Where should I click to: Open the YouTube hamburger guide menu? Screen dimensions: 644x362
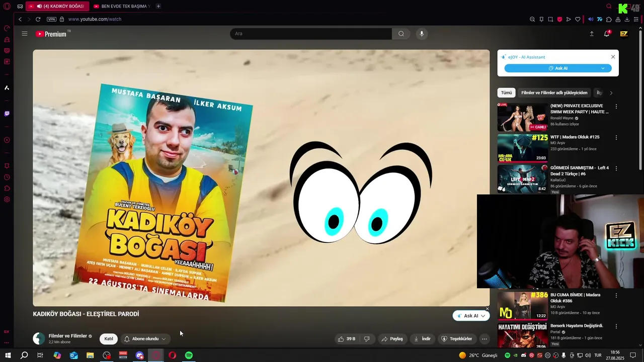point(24,34)
